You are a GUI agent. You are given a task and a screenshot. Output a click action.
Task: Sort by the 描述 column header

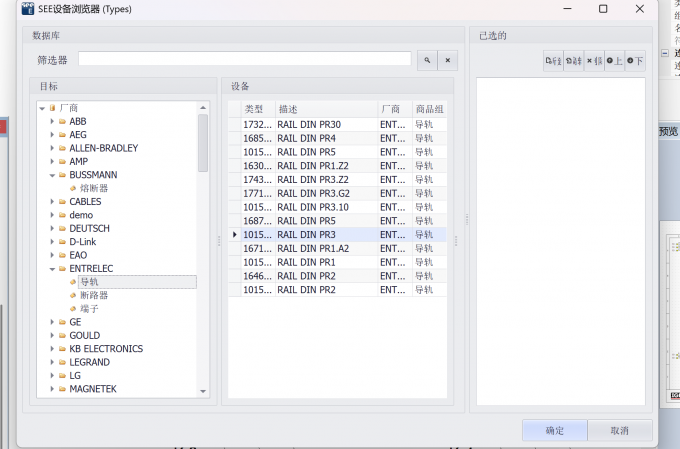(x=327, y=109)
